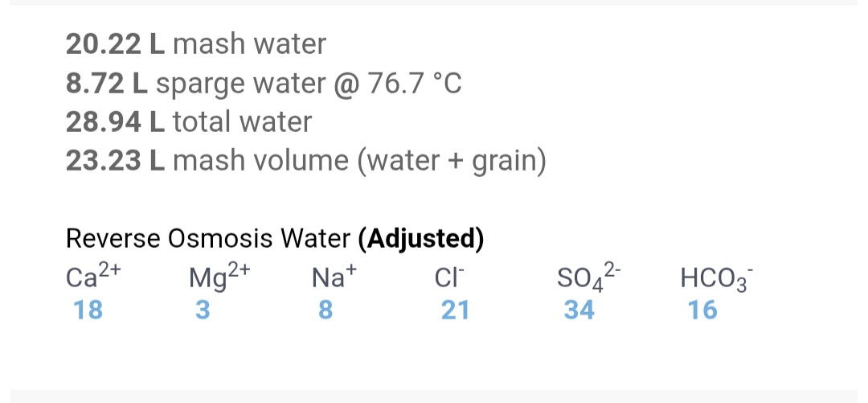Tap the HCO3- bicarbonate label

(x=716, y=278)
